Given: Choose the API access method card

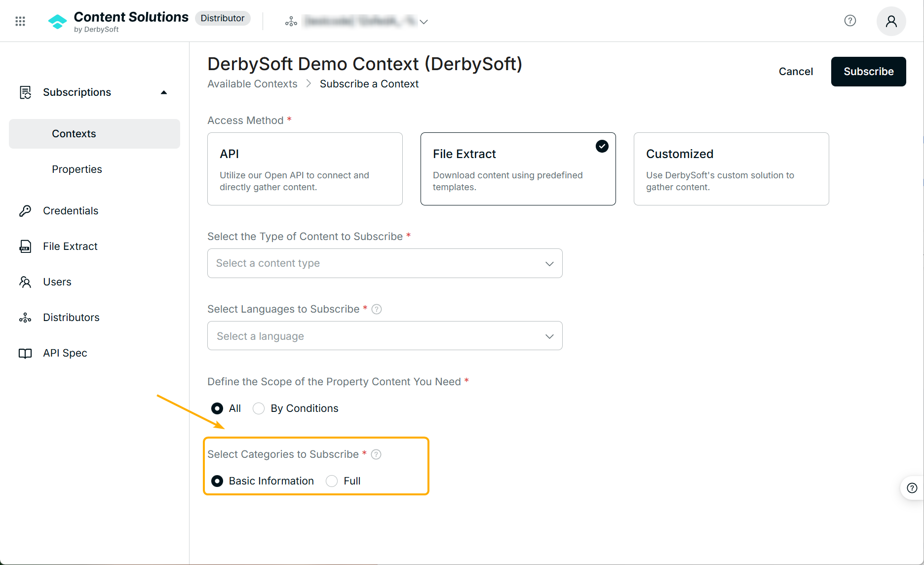Looking at the screenshot, I should coord(305,169).
